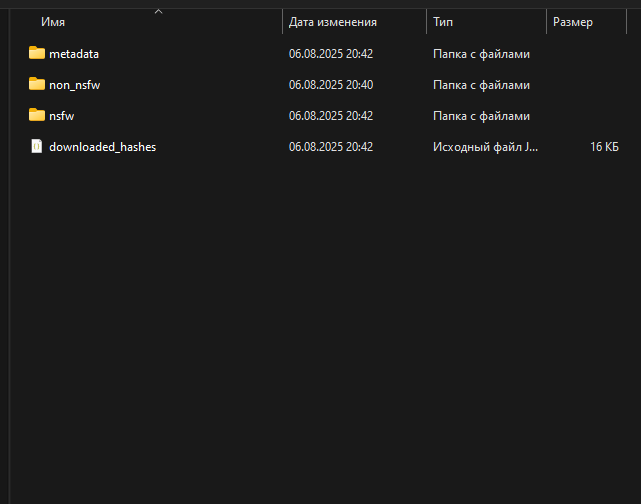Click the metadata folder icon

(x=37, y=53)
